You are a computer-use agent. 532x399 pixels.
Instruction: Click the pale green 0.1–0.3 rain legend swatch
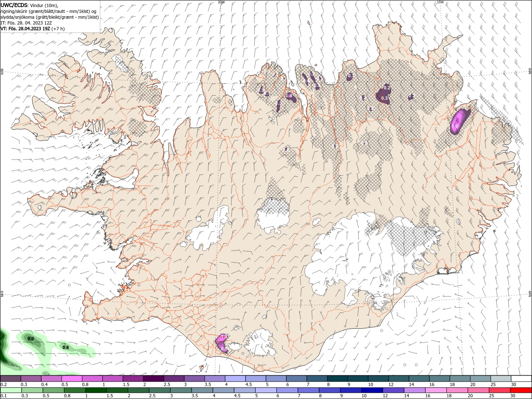click(11, 390)
